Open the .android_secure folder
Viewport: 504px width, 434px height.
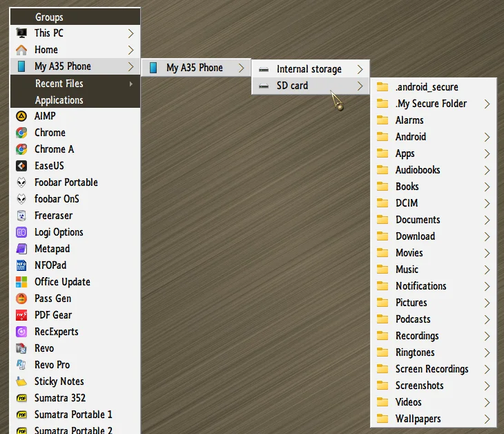[434, 87]
